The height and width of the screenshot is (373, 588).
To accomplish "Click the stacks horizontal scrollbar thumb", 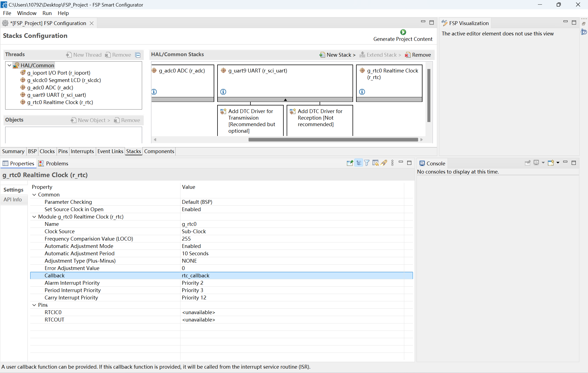I will [333, 140].
